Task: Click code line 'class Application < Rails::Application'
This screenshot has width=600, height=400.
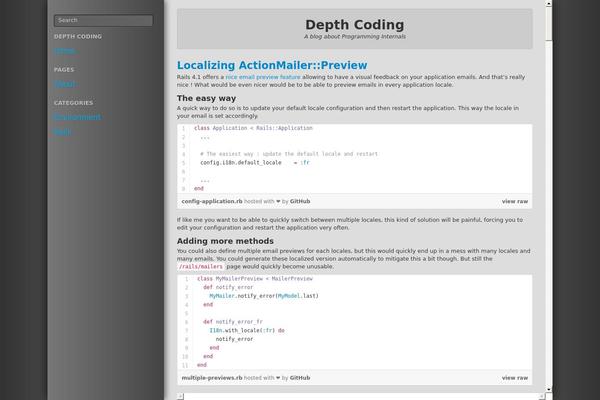Action: (253, 128)
